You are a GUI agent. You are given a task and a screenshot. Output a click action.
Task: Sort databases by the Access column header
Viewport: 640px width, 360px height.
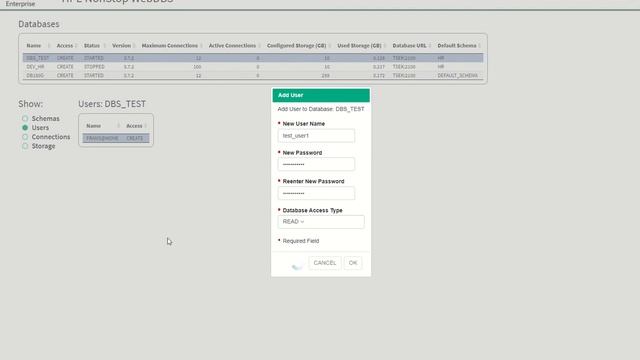64,46
